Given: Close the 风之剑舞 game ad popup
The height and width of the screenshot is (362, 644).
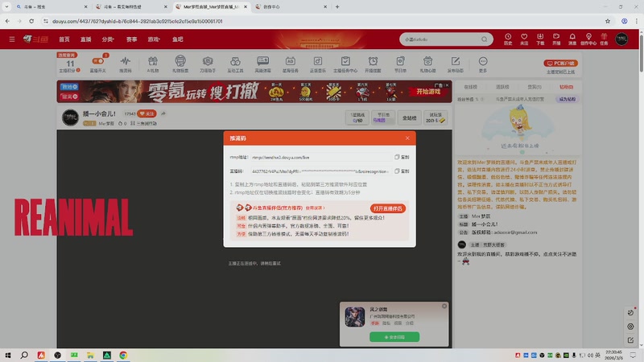Looking at the screenshot, I should click(x=444, y=306).
